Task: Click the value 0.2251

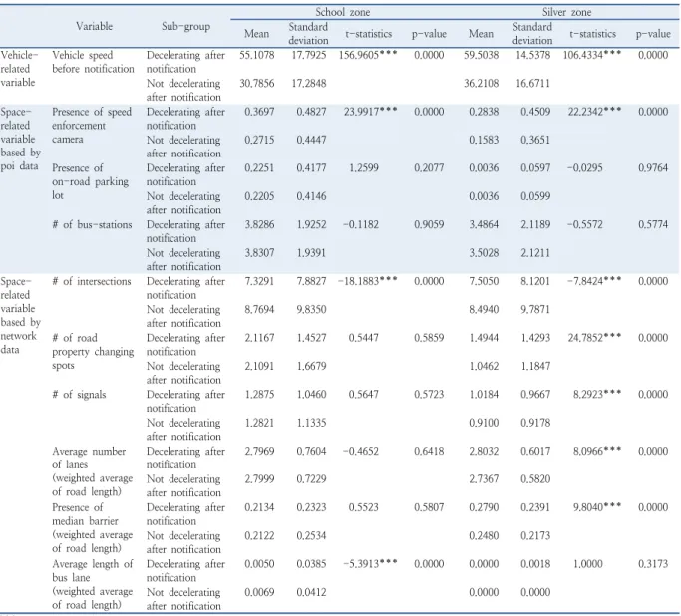Action: (259, 168)
